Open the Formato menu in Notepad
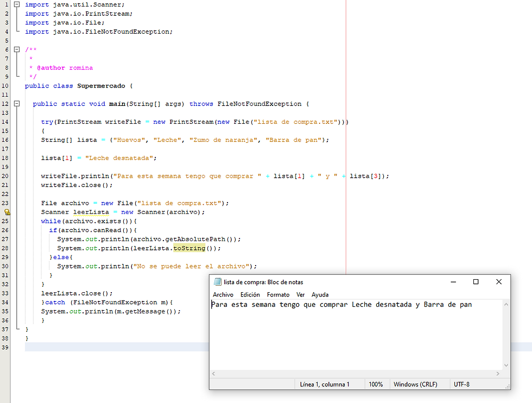 [x=278, y=295]
